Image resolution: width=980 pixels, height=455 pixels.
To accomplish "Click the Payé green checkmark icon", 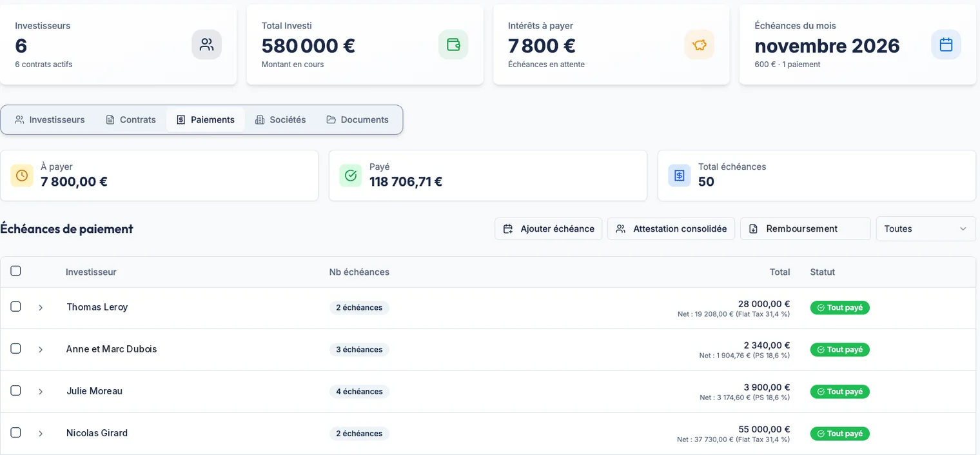I will coord(351,176).
